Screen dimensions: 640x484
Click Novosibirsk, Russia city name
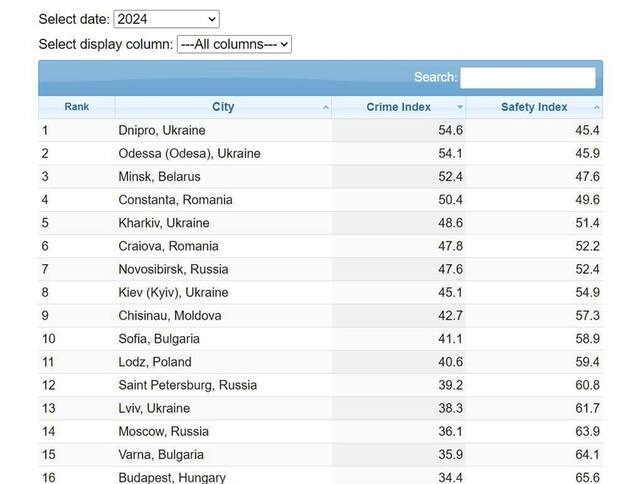point(173,269)
